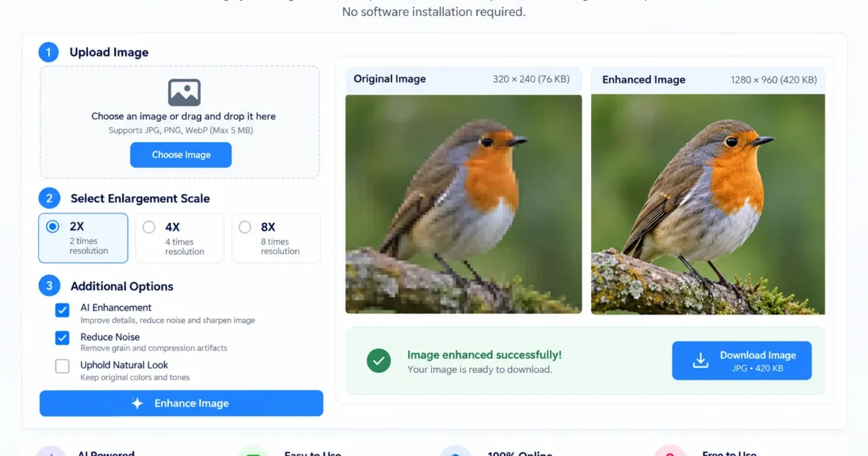Click the download arrow icon

pos(700,360)
